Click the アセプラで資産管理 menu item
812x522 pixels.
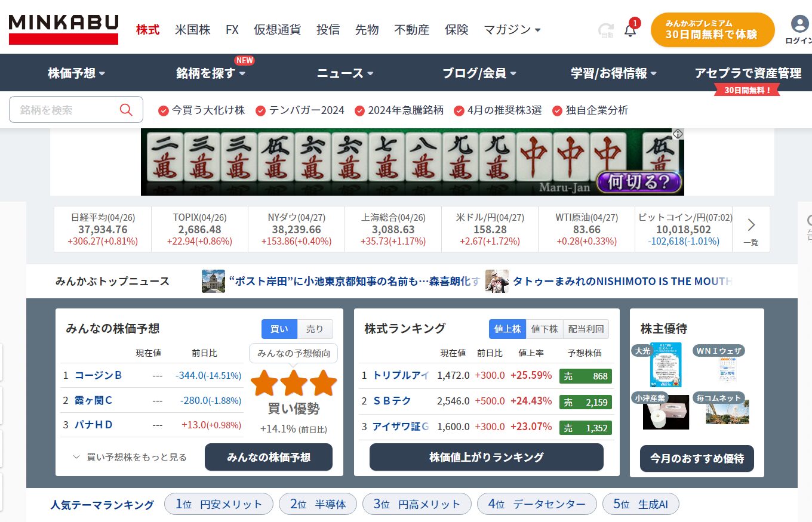click(x=748, y=73)
